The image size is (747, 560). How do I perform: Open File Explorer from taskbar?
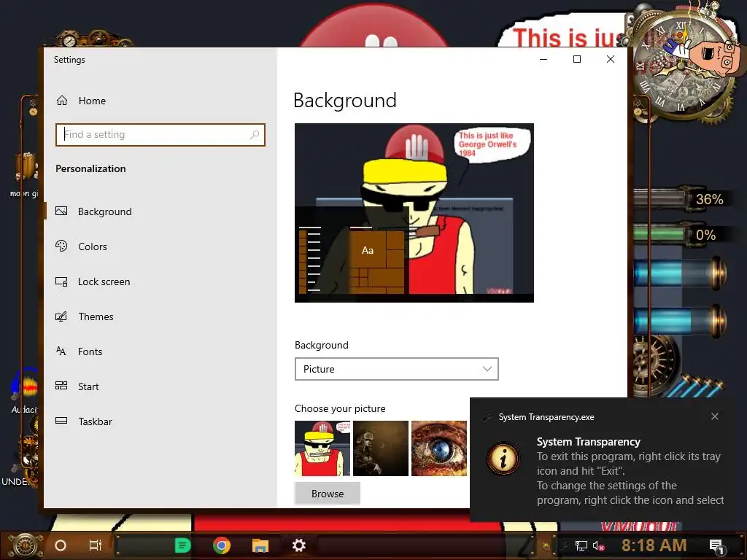coord(260,545)
